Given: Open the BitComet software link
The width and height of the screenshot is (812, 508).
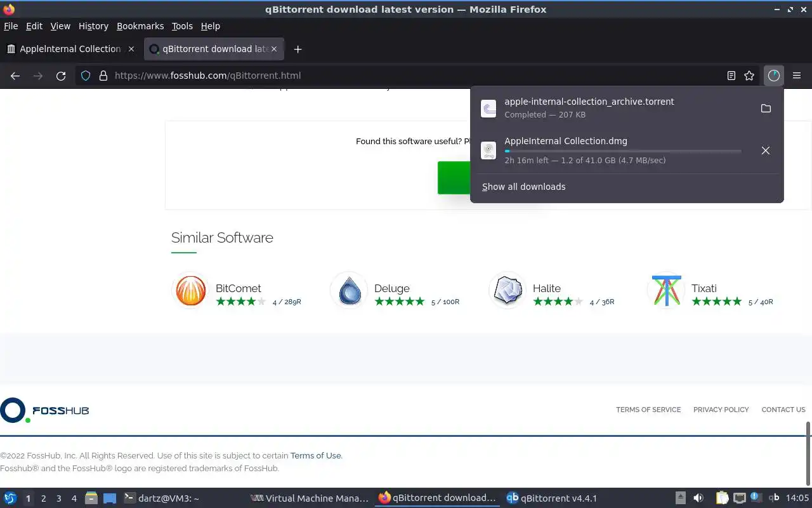Looking at the screenshot, I should point(238,288).
